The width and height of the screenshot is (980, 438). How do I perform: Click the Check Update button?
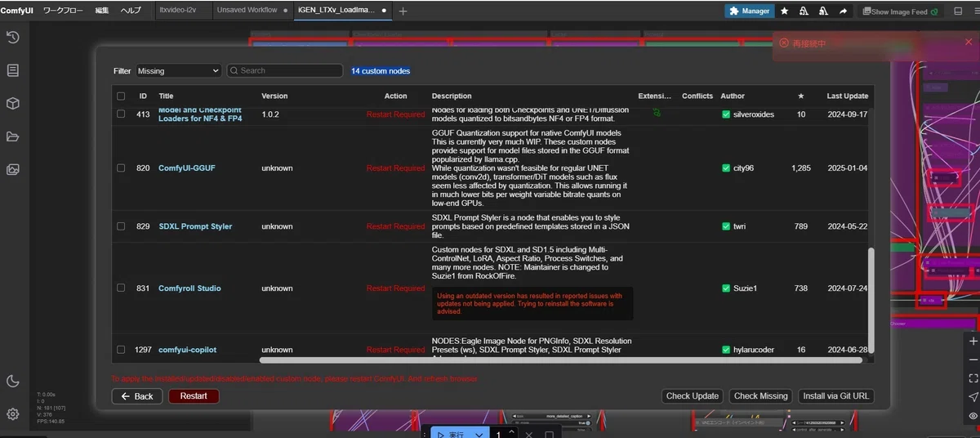pyautogui.click(x=693, y=396)
